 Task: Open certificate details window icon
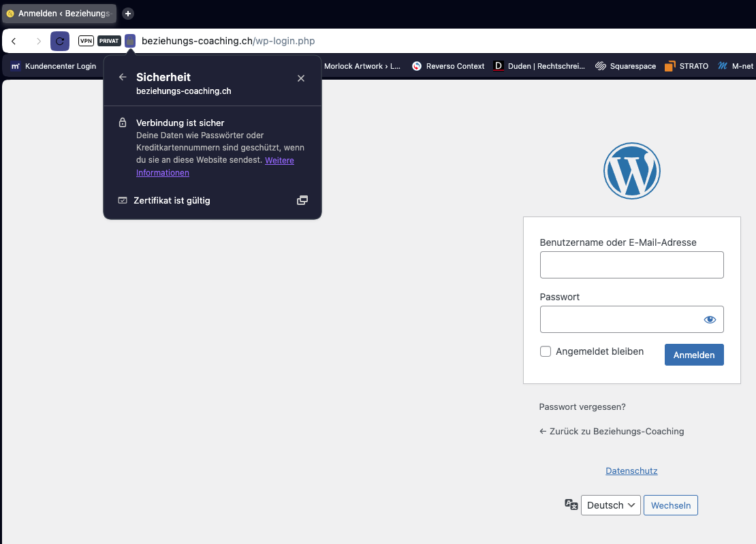[x=302, y=200]
